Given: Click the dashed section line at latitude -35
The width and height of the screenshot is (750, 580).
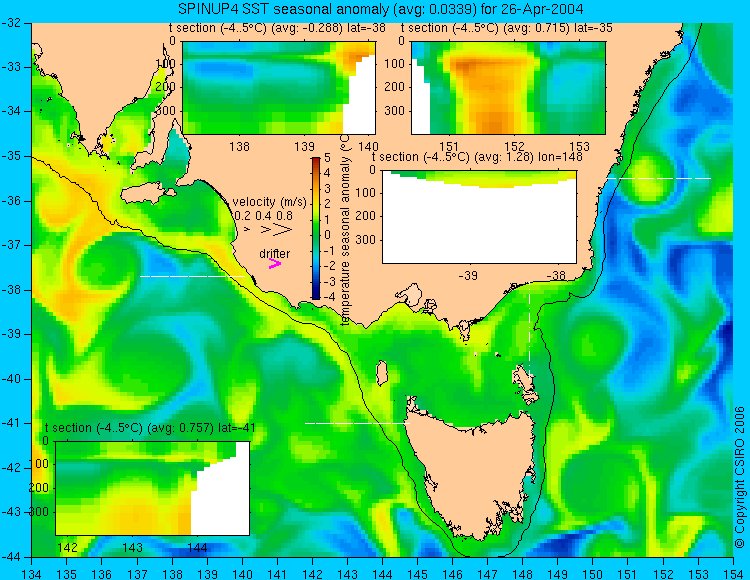Looking at the screenshot, I should [x=659, y=178].
